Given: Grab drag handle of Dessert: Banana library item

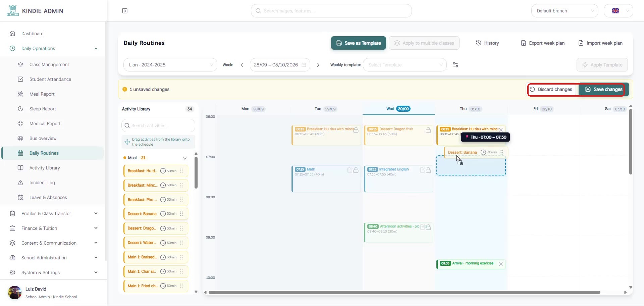Looking at the screenshot, I should (181, 214).
